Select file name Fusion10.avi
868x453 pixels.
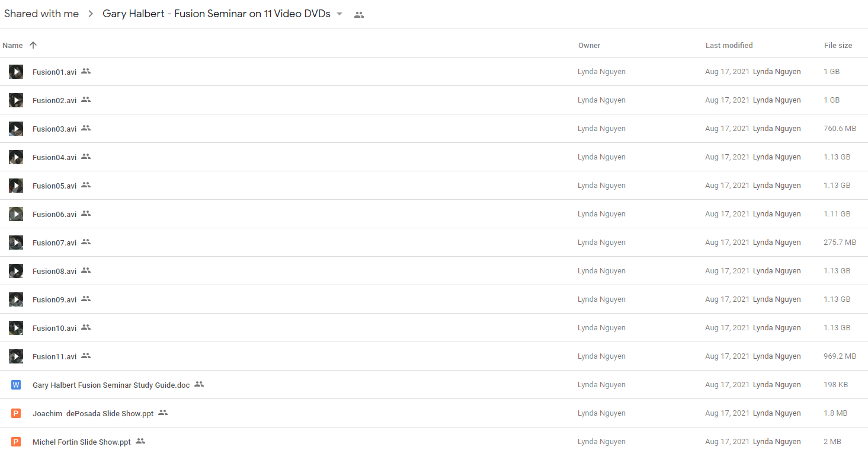point(55,328)
